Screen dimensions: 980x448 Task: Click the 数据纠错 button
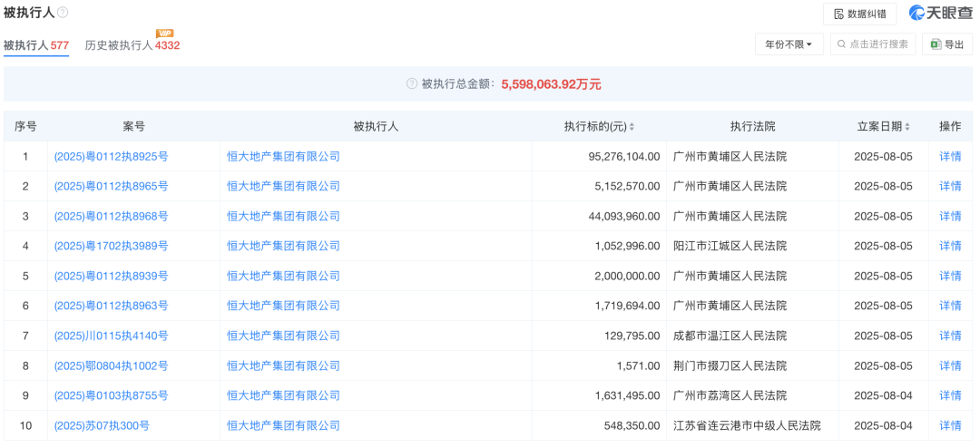859,14
